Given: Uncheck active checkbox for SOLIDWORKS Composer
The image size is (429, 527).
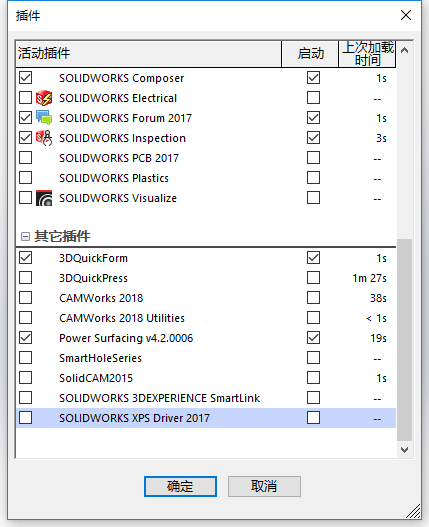Looking at the screenshot, I should [26, 78].
